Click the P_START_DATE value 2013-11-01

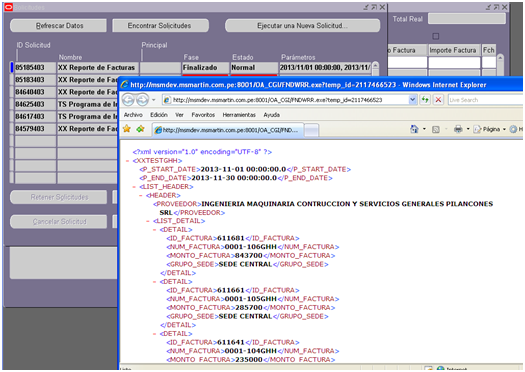pyautogui.click(x=243, y=169)
